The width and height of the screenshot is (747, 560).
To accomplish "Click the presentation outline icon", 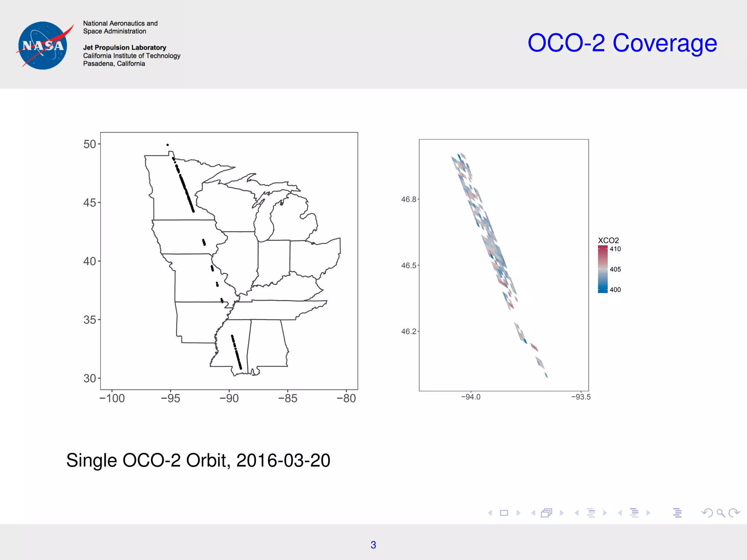I will click(678, 513).
